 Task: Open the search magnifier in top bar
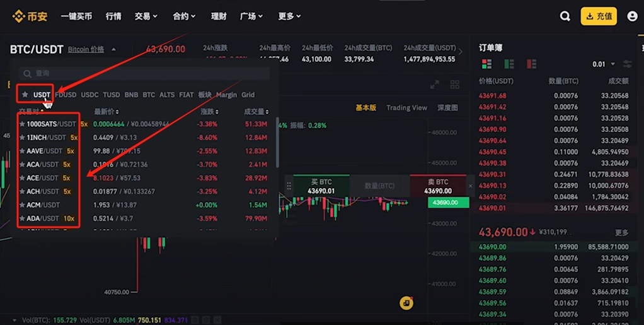pos(565,16)
